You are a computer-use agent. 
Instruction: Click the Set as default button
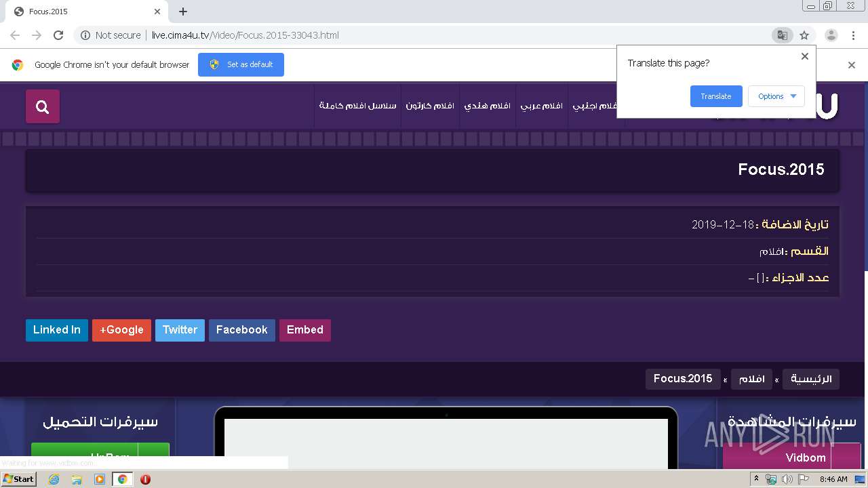click(x=241, y=64)
